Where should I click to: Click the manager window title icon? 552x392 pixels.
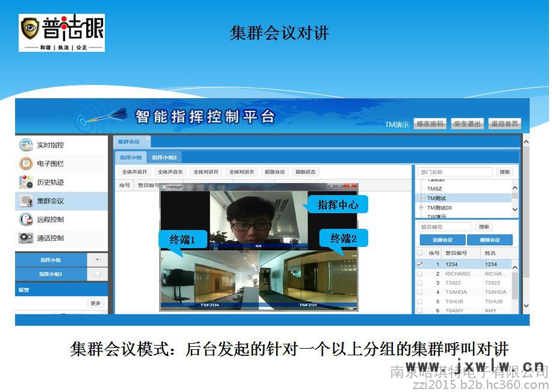click(163, 187)
